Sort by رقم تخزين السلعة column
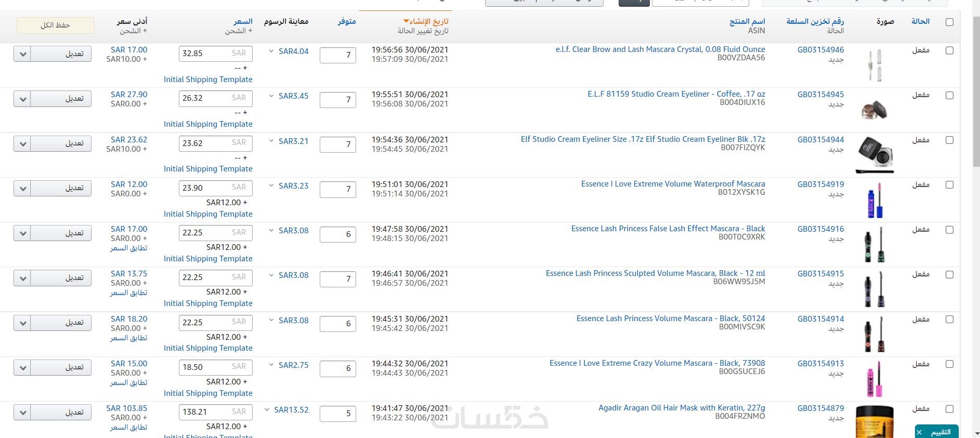The height and width of the screenshot is (438, 980). coord(815,21)
